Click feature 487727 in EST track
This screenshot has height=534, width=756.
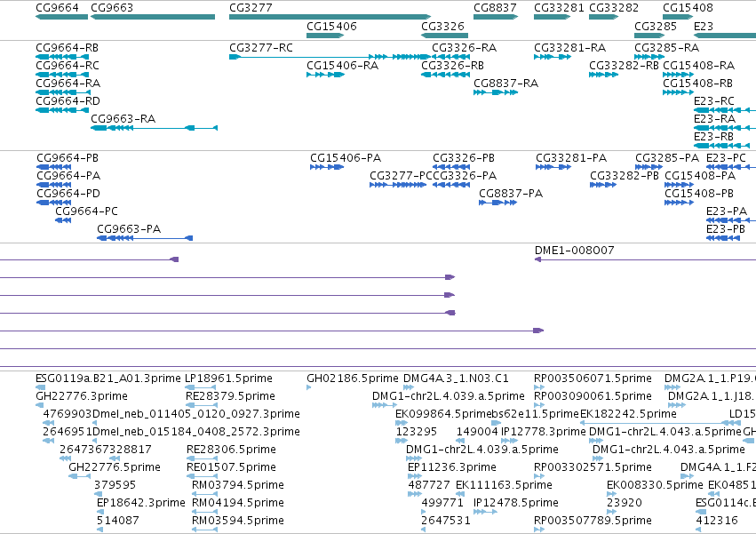pyautogui.click(x=415, y=494)
